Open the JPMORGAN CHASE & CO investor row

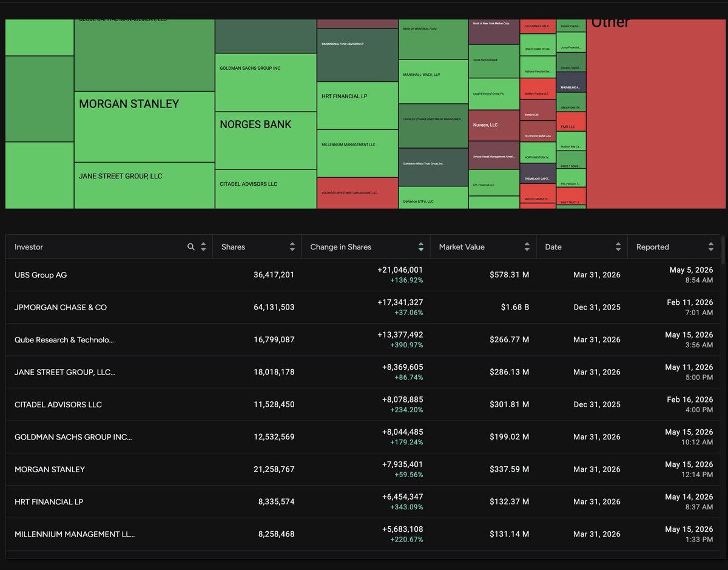363,307
